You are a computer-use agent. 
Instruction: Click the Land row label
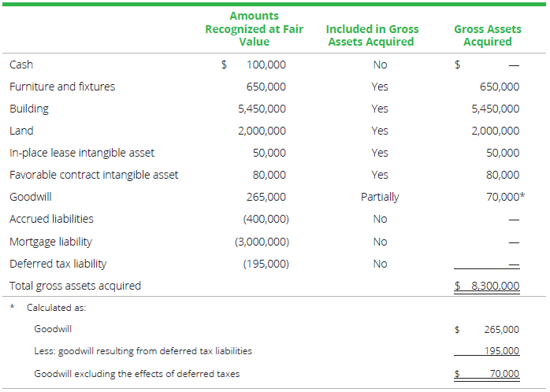[21, 131]
